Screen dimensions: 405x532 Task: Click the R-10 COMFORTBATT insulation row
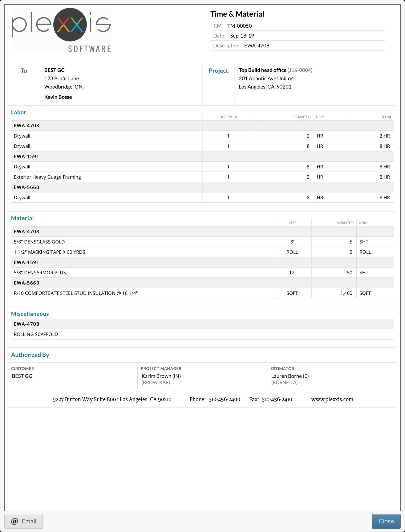[76, 293]
